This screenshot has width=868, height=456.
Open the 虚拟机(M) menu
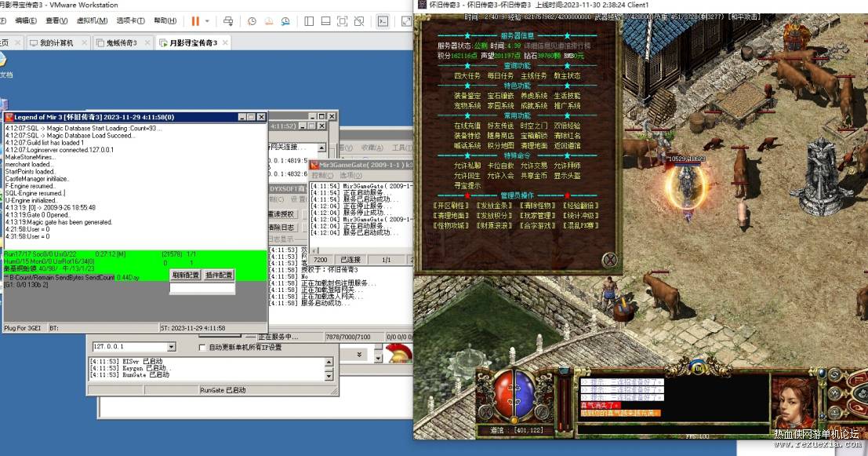coord(92,20)
